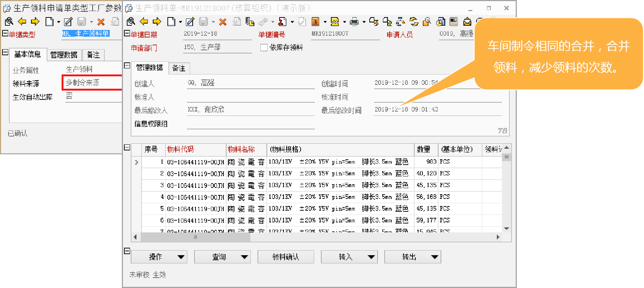The image size is (644, 288).
Task: Click the grid's horizontal scrollbar thumb
Action: (x=196, y=237)
